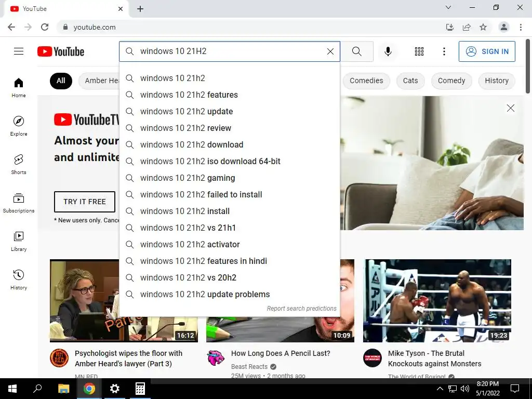The width and height of the screenshot is (532, 399).
Task: Choose suggestion "windows 10 21h2"
Action: pos(229,78)
